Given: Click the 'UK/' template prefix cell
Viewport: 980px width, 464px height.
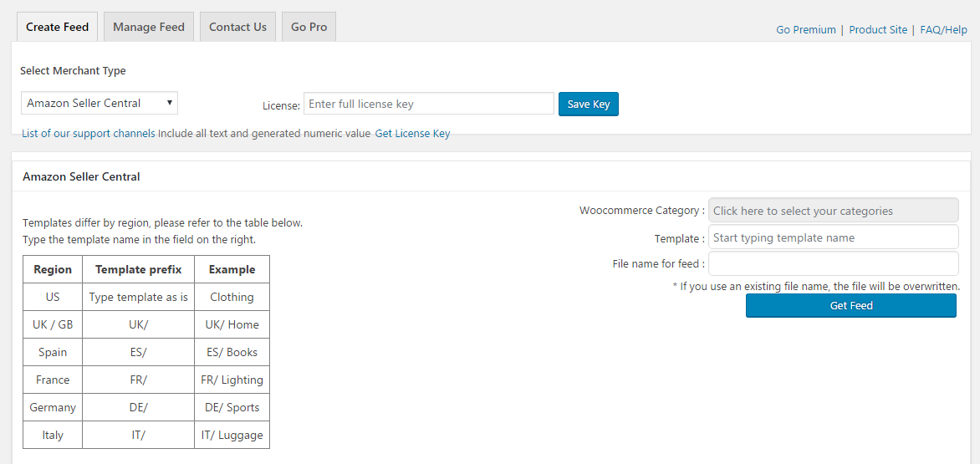Looking at the screenshot, I should (x=138, y=324).
